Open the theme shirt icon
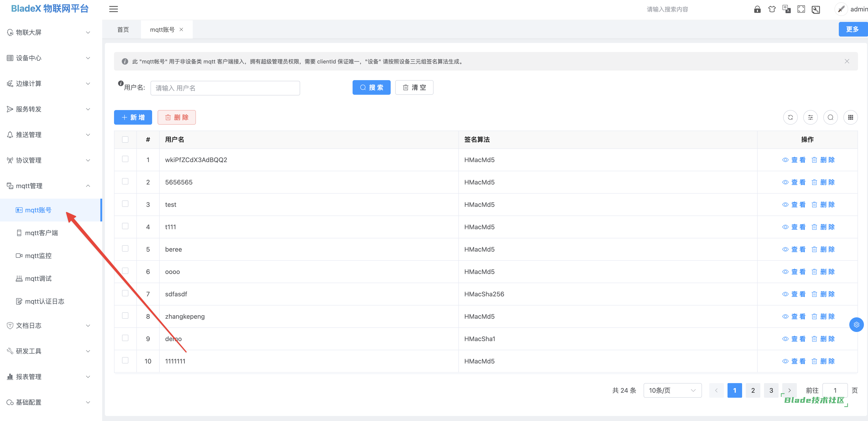 [772, 9]
